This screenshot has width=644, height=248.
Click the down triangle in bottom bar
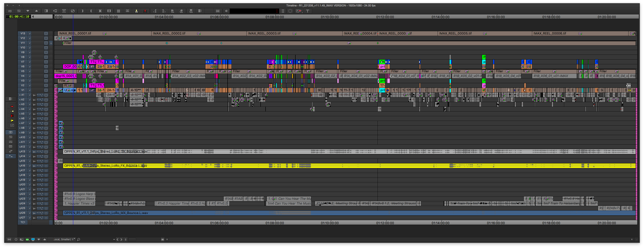tap(39, 240)
